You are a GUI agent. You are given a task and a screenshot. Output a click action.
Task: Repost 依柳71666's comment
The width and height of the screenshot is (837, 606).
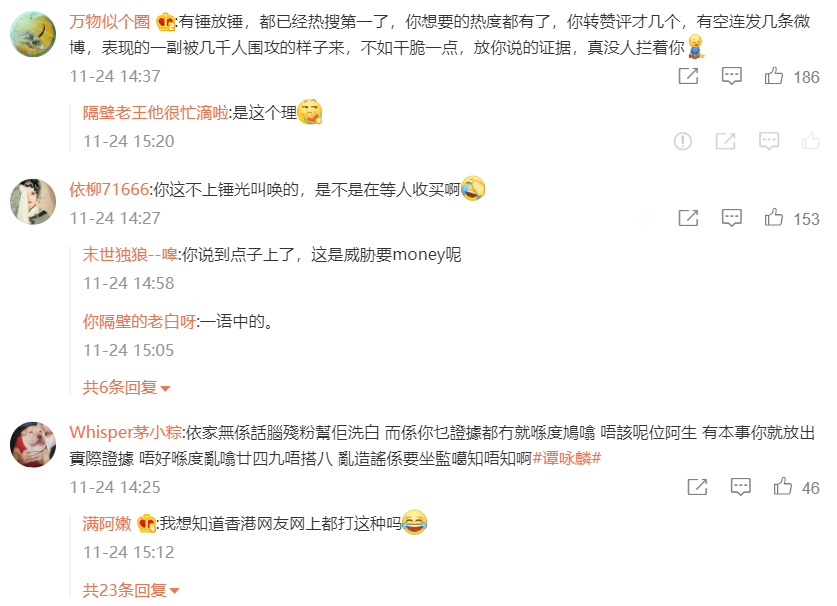[x=688, y=218]
